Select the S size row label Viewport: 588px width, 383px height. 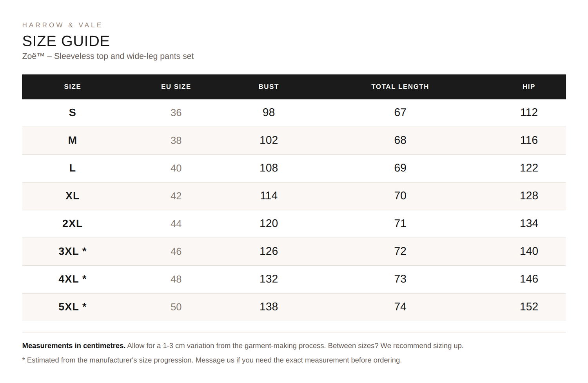click(x=72, y=113)
